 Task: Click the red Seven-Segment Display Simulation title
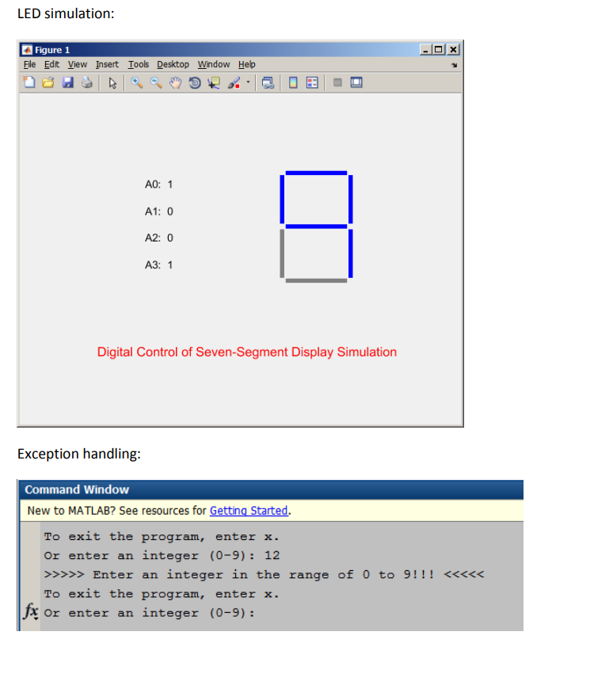tap(247, 352)
